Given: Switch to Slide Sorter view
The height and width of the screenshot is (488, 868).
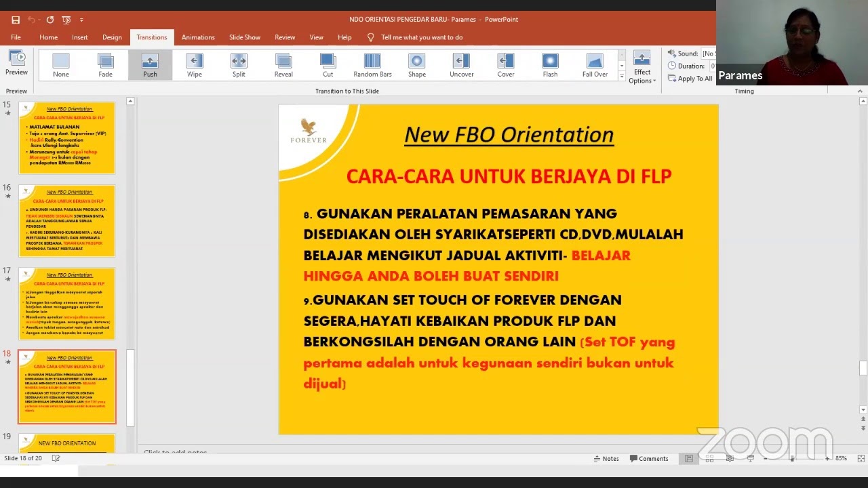Looking at the screenshot, I should pos(709,459).
